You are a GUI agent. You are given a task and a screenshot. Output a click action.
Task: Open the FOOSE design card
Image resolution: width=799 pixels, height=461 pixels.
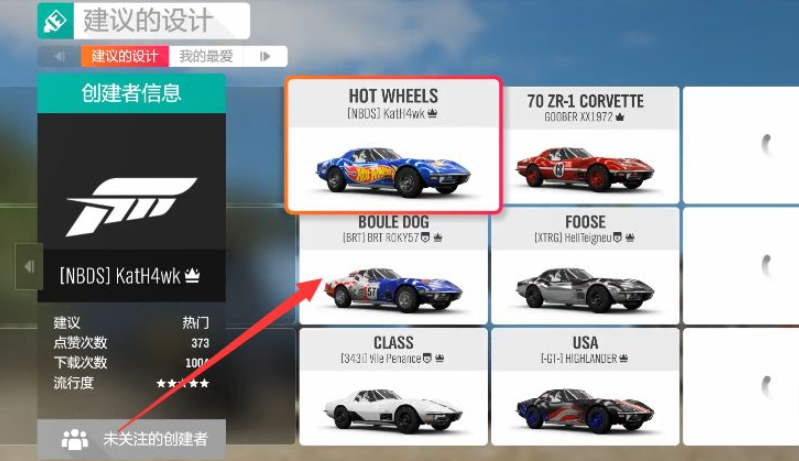(x=585, y=266)
